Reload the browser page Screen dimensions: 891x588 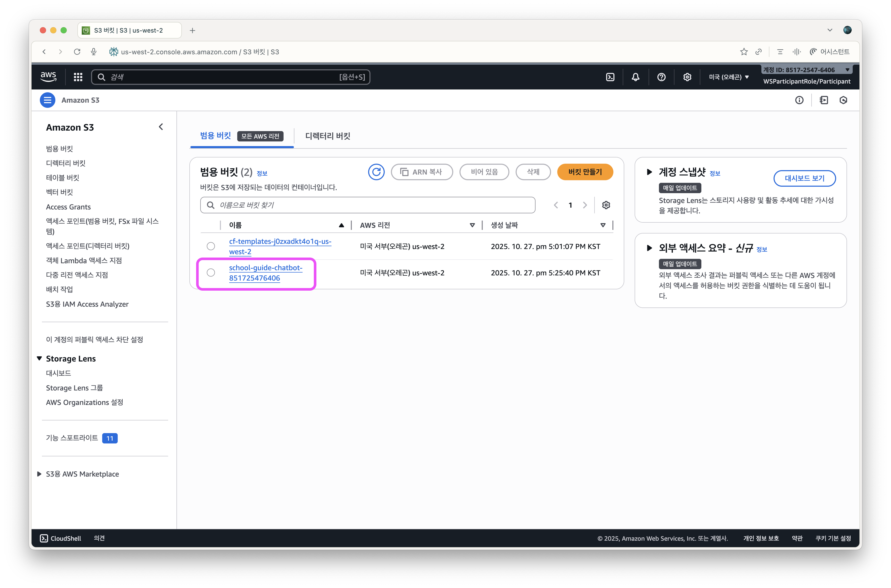[x=77, y=52]
